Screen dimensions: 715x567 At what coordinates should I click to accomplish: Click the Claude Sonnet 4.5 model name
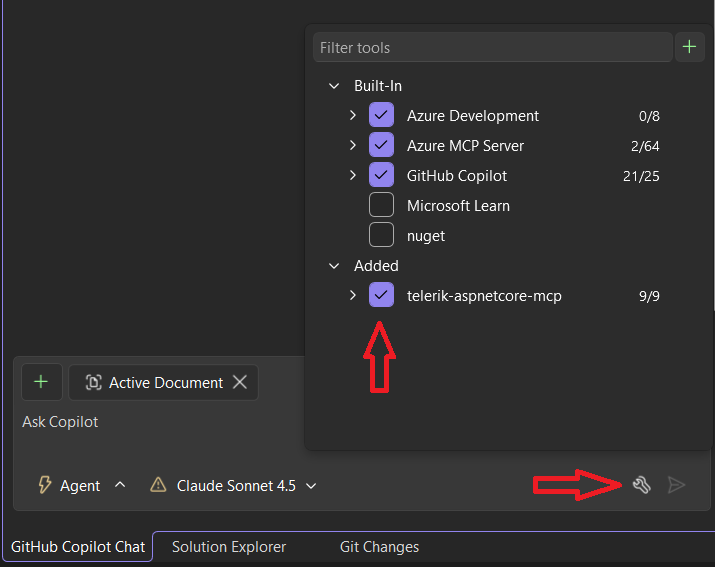pos(236,486)
